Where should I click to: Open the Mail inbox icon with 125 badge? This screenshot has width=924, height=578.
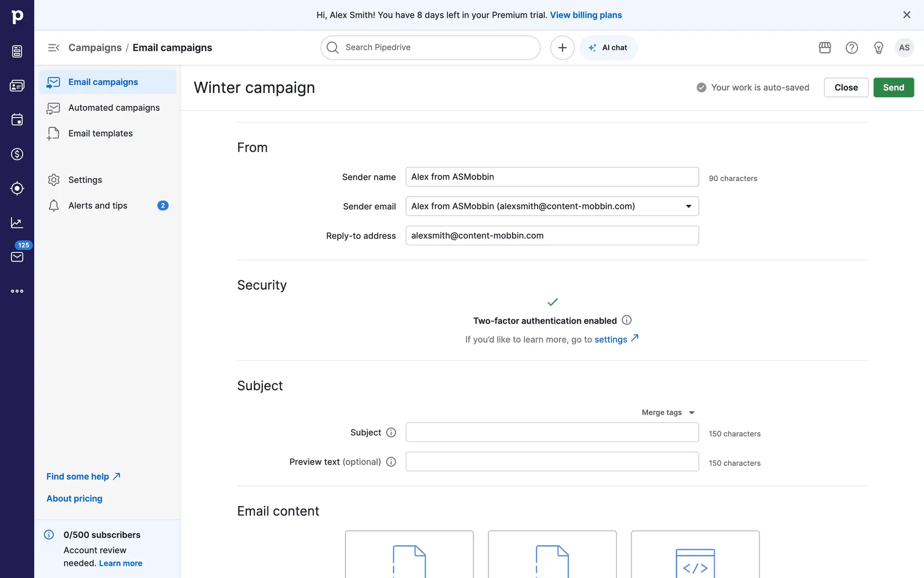pyautogui.click(x=17, y=257)
